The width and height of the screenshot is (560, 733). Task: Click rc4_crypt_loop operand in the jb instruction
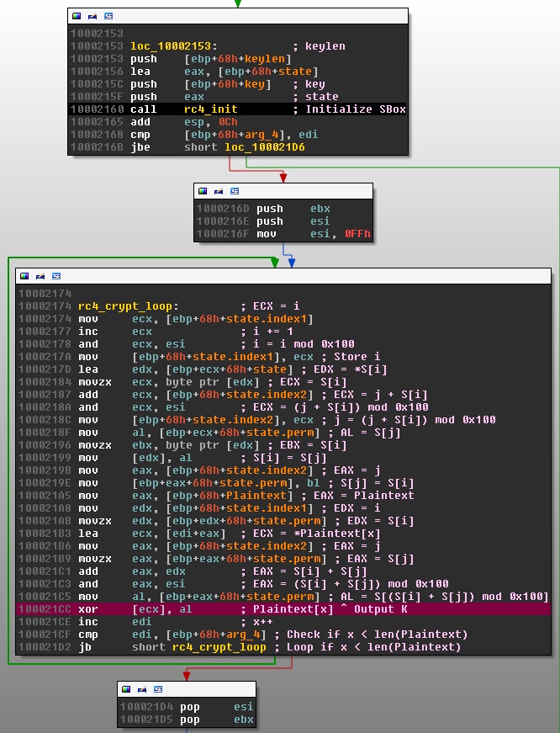pyautogui.click(x=219, y=647)
